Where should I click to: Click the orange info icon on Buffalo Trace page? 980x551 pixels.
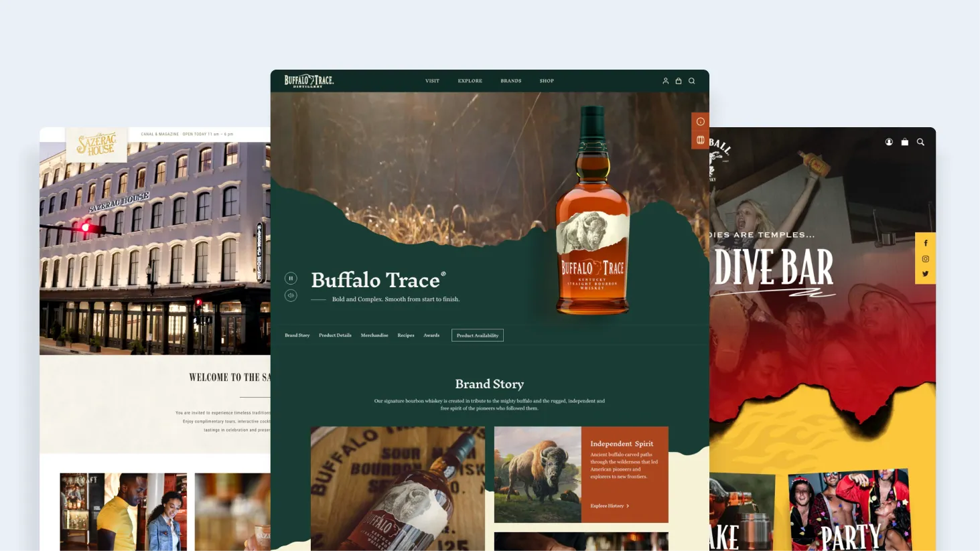coord(700,121)
